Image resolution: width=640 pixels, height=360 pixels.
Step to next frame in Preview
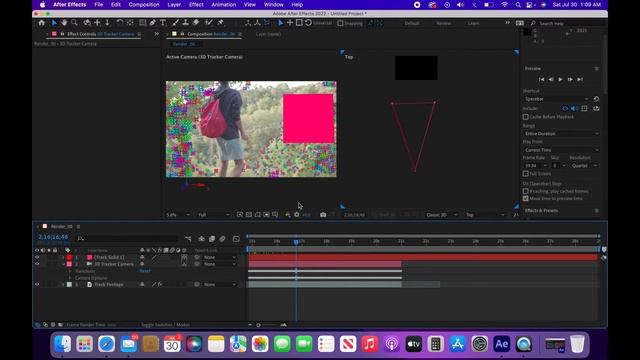click(x=570, y=79)
